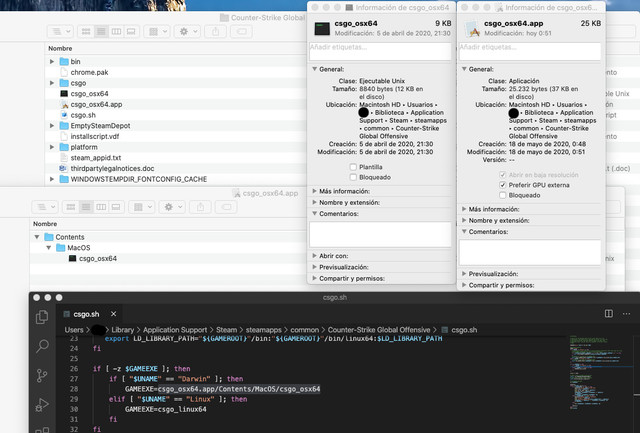Select chrome.pak file
Viewport: 640px width, 433px height.
click(89, 72)
